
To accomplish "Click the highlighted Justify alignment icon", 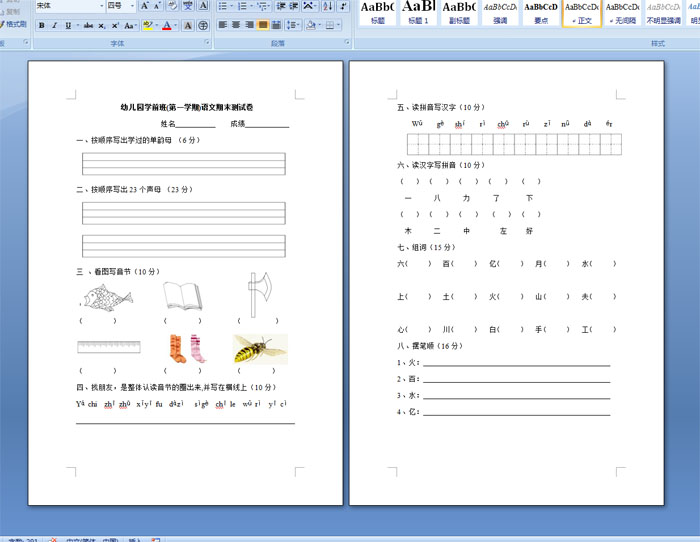I will (x=263, y=25).
